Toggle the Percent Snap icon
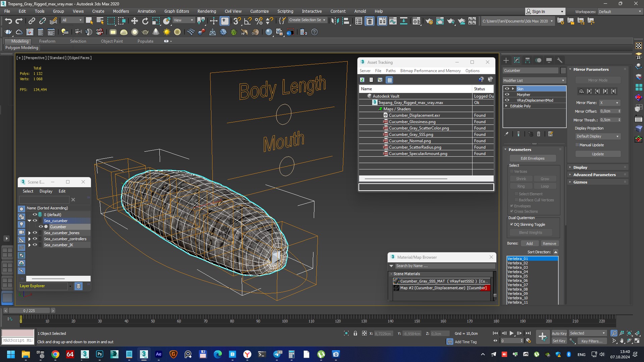644x362 pixels. click(x=259, y=21)
